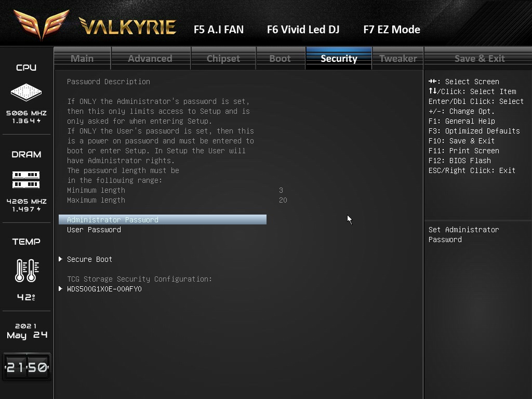Click the flip clock time display
This screenshot has width=532, height=399.
[x=26, y=367]
